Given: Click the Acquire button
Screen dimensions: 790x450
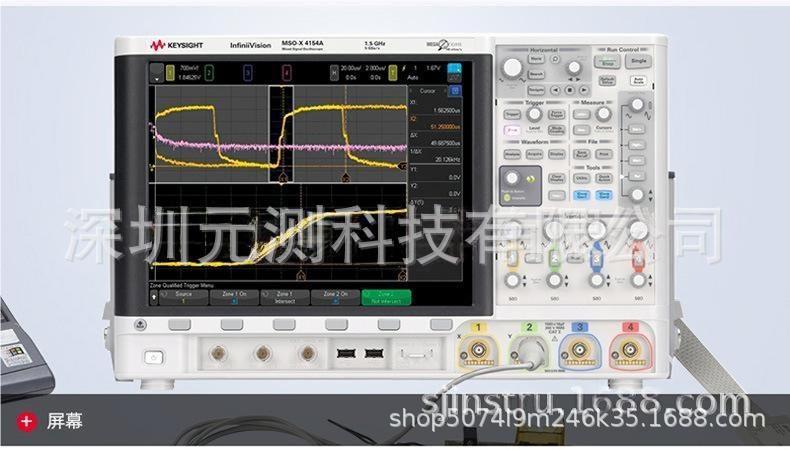Looking at the screenshot, I should point(534,154).
